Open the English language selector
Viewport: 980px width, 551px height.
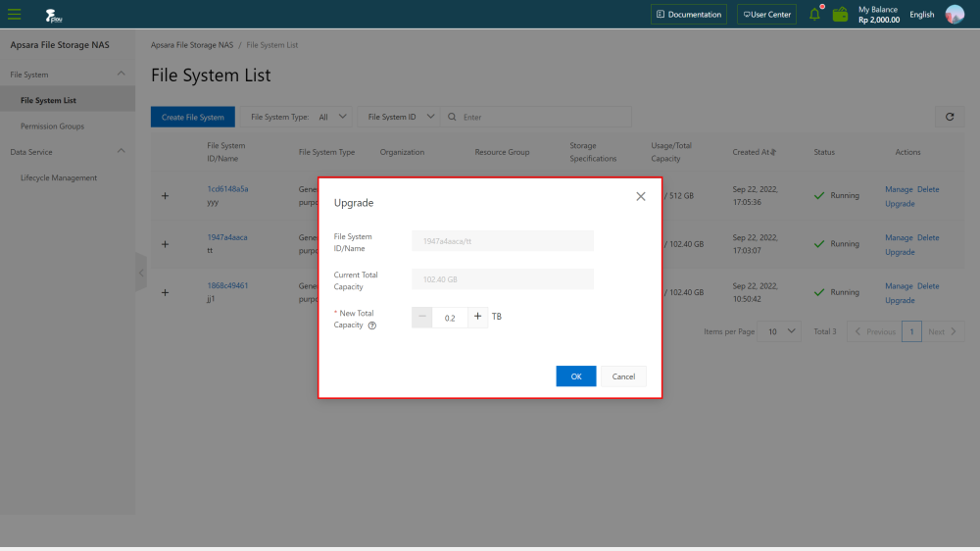click(x=921, y=15)
